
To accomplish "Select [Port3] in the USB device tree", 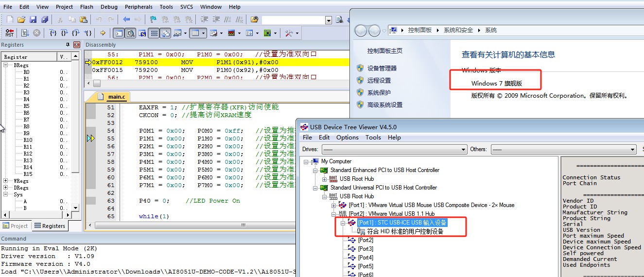I will [x=366, y=249].
